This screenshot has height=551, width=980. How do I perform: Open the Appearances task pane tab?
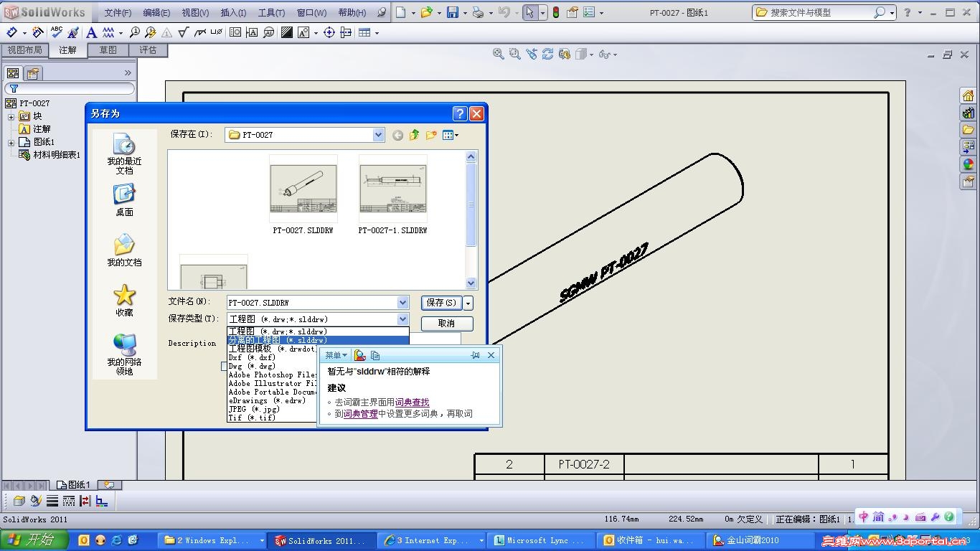pos(968,165)
